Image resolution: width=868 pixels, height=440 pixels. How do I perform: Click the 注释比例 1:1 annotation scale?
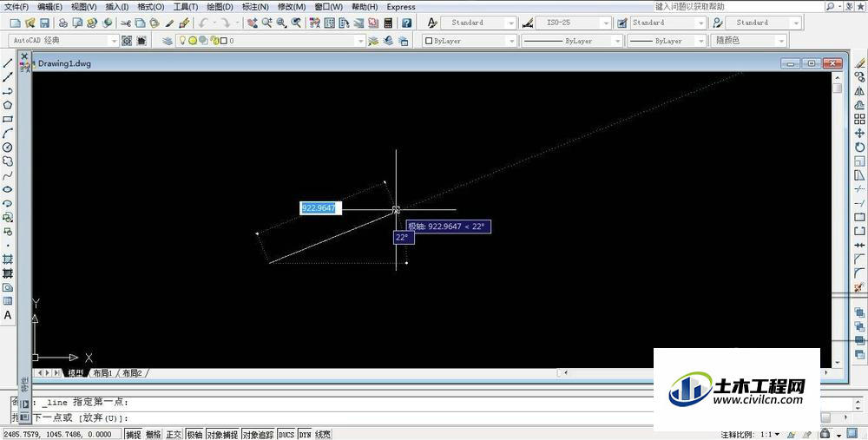tap(750, 435)
